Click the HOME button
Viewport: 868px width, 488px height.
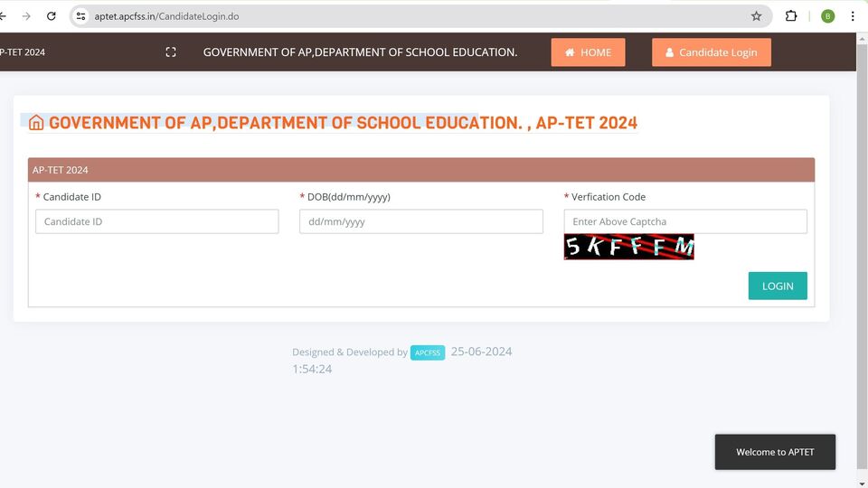click(588, 52)
